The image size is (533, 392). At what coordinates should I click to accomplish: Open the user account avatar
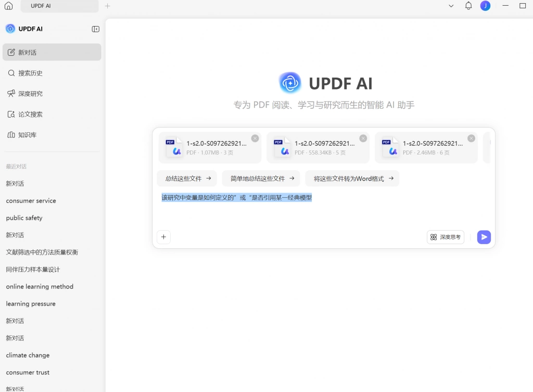pos(485,6)
